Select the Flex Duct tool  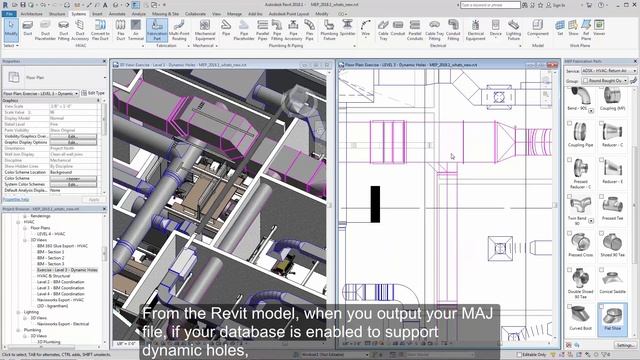(120, 30)
